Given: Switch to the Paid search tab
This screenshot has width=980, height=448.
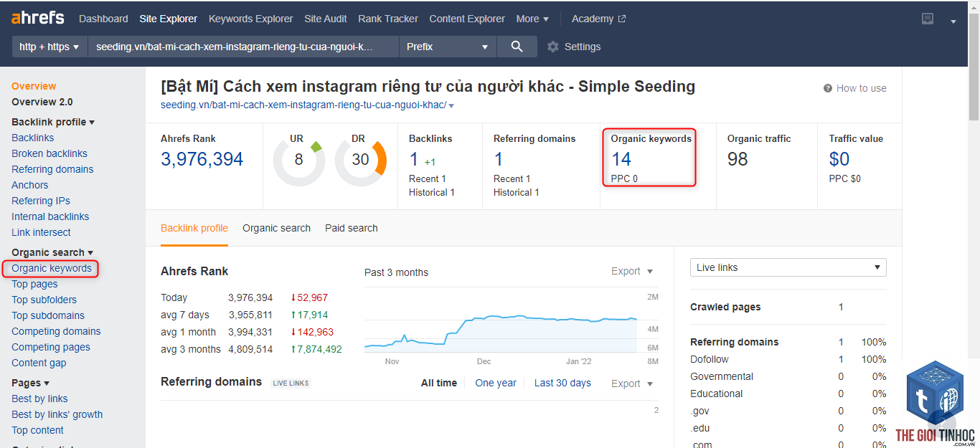Looking at the screenshot, I should click(x=352, y=228).
